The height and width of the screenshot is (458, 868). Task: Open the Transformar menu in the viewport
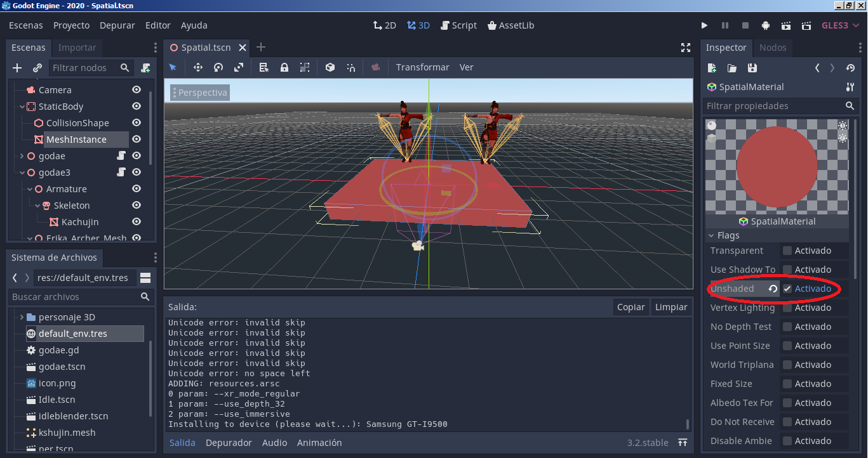coord(422,67)
